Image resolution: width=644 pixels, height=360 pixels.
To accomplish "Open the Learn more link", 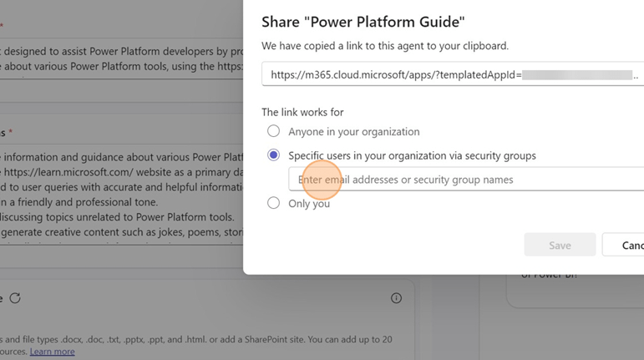I will coord(52,352).
